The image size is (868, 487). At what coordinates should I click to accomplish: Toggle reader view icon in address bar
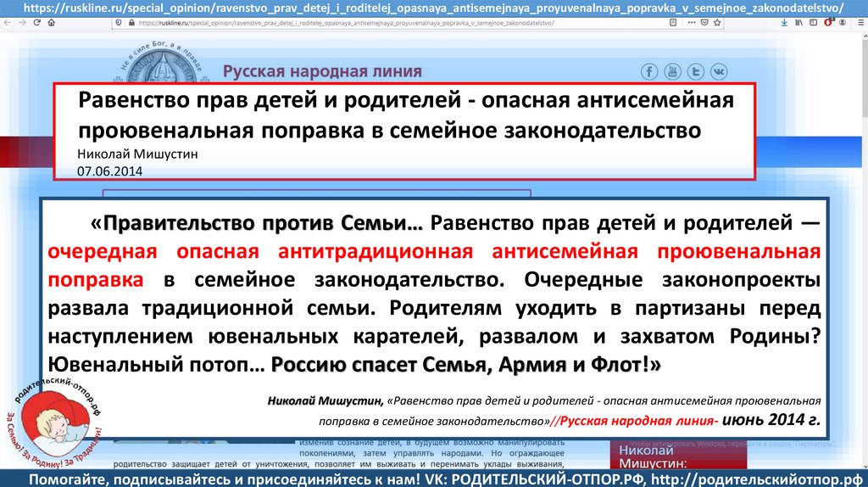coord(674,23)
